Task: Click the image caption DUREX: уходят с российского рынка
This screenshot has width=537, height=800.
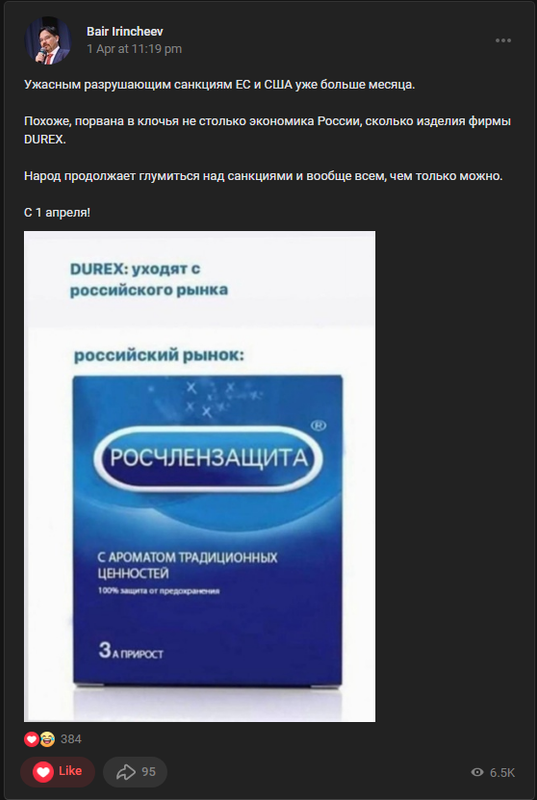Action: pyautogui.click(x=149, y=280)
